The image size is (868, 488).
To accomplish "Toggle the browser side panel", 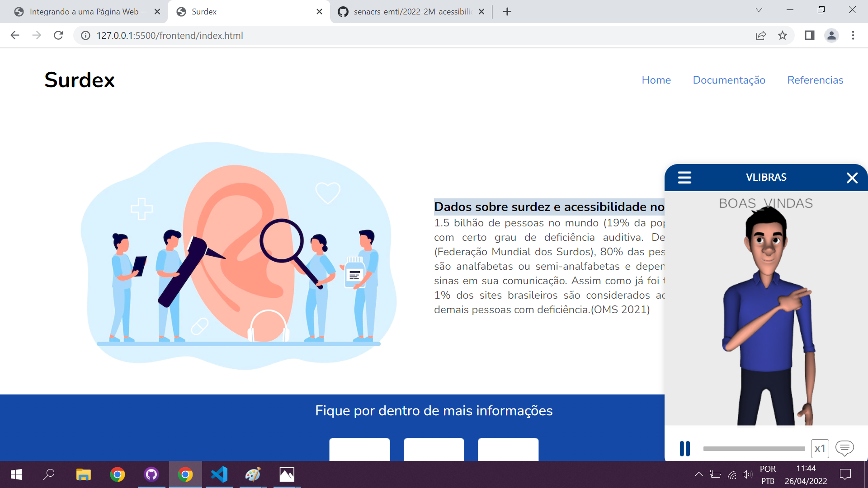I will coord(809,36).
